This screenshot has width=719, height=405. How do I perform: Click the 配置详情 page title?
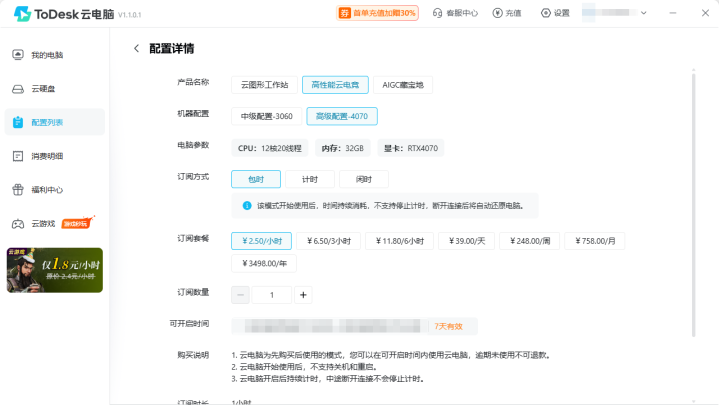171,49
